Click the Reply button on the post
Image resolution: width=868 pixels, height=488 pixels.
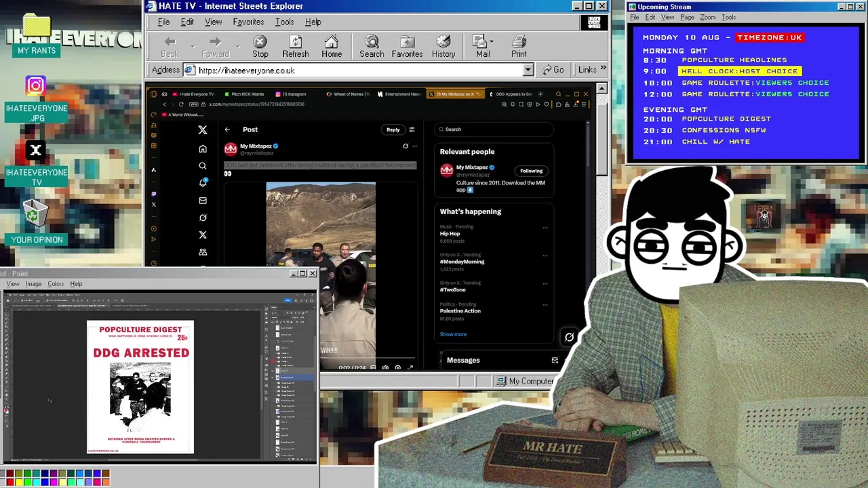[393, 129]
